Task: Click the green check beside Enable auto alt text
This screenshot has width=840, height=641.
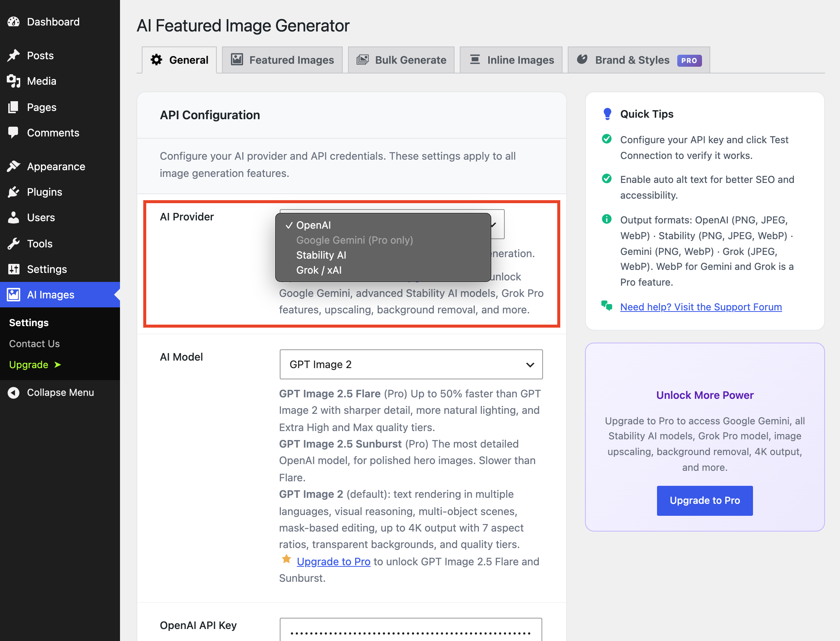Action: point(607,178)
